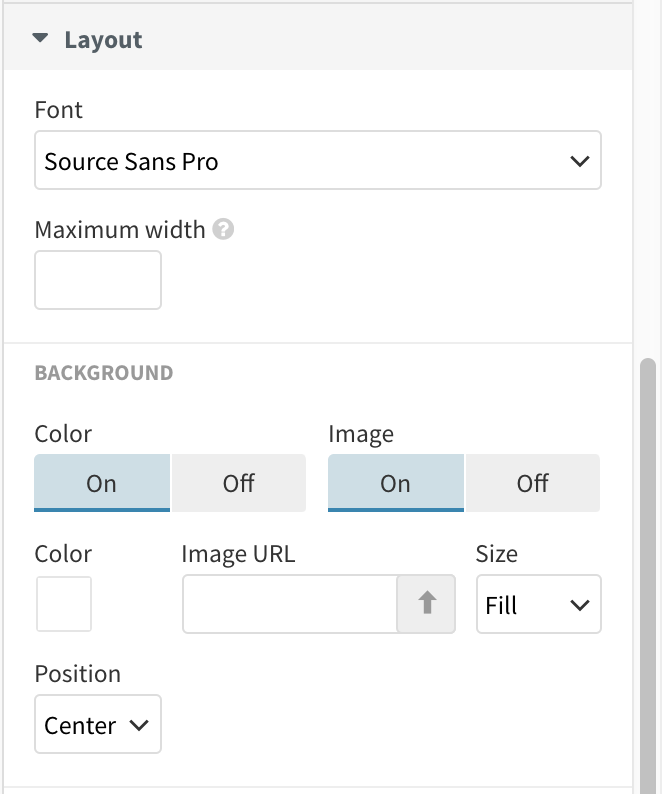Turn background Color off
The height and width of the screenshot is (794, 662).
(x=238, y=483)
